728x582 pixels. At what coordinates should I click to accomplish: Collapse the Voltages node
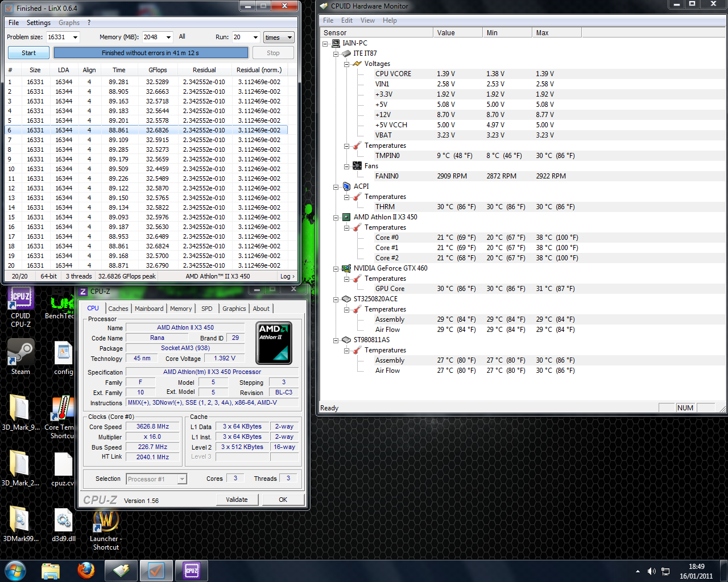[346, 64]
